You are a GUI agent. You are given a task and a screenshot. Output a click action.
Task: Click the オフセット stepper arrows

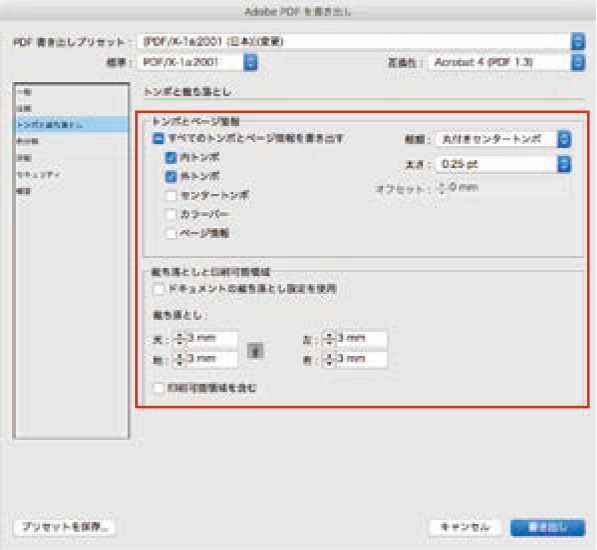point(442,188)
